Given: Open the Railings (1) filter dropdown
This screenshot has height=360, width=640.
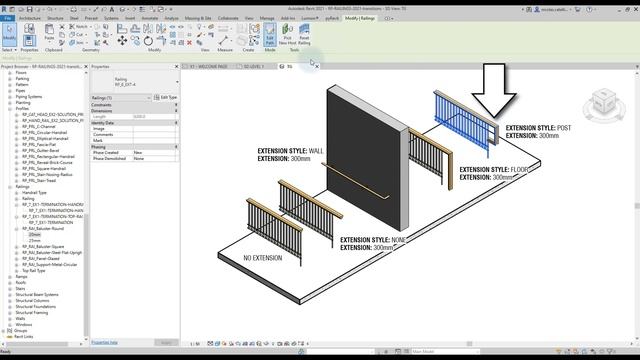Looking at the screenshot, I should [121, 98].
